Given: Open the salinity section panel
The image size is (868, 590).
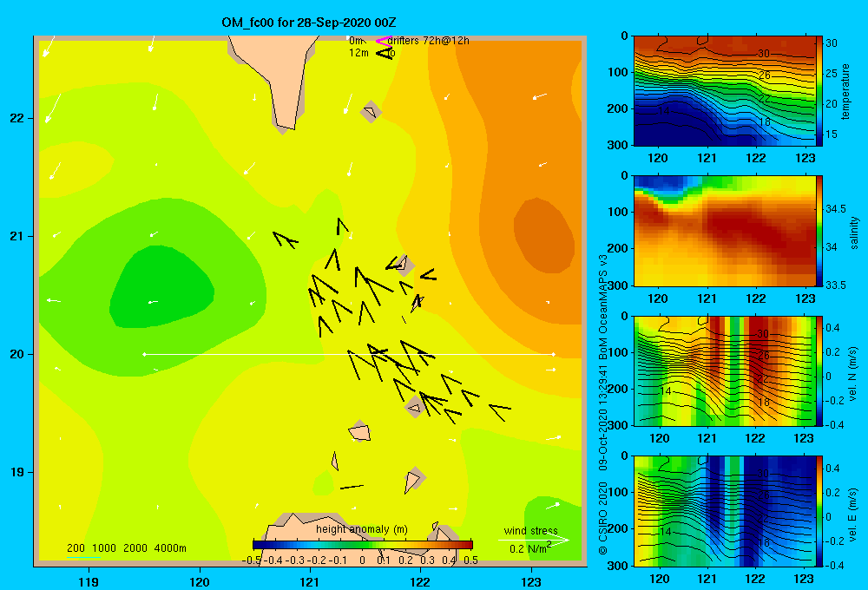Looking at the screenshot, I should (724, 231).
